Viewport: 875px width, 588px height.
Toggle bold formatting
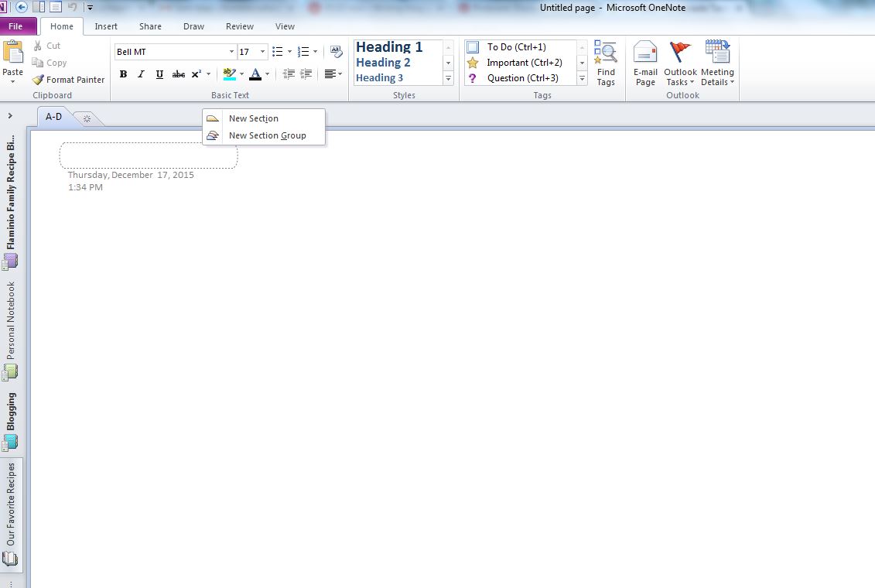tap(123, 74)
